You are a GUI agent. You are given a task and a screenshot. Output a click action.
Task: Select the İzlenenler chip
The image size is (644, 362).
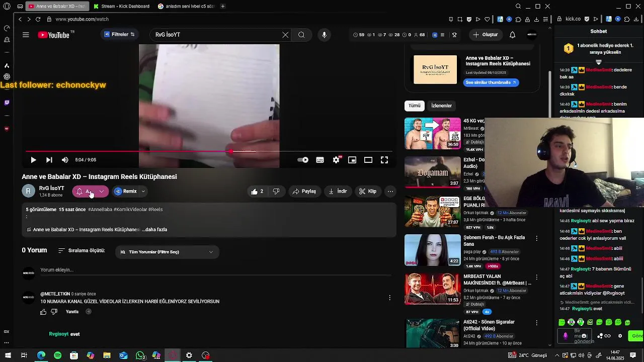coord(441,106)
